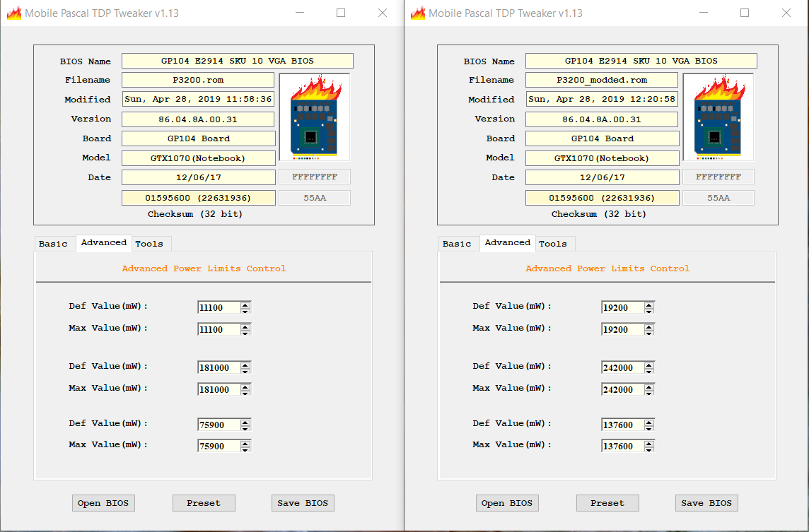Decrease the Max Value 19200 spinner with its down arrow
The width and height of the screenshot is (809, 532).
[x=650, y=333]
